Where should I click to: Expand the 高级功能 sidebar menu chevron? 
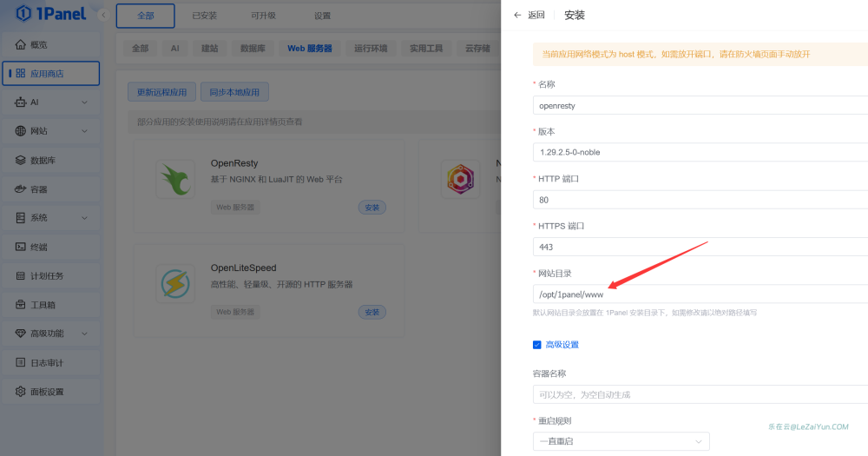coord(85,334)
